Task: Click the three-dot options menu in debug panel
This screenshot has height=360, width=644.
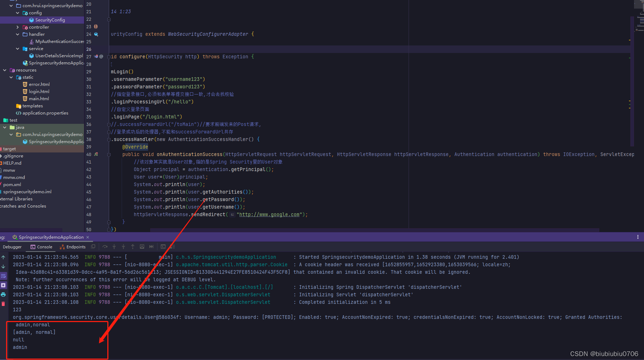Action: tap(638, 237)
